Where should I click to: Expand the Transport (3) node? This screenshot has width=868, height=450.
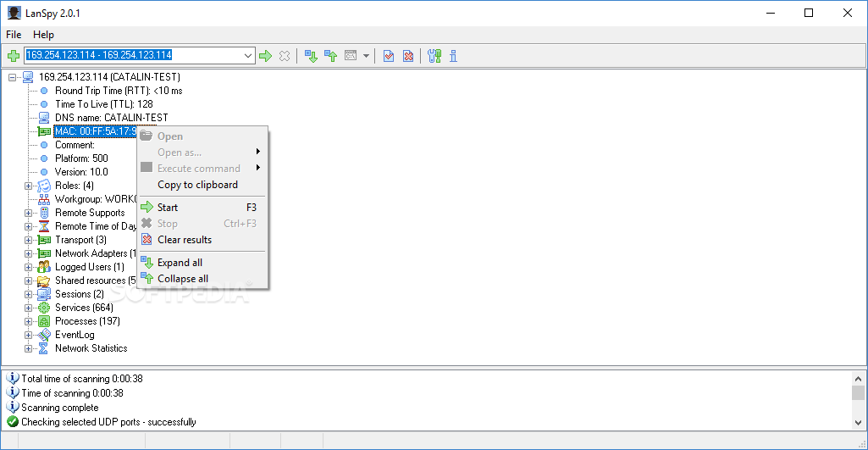coord(28,241)
